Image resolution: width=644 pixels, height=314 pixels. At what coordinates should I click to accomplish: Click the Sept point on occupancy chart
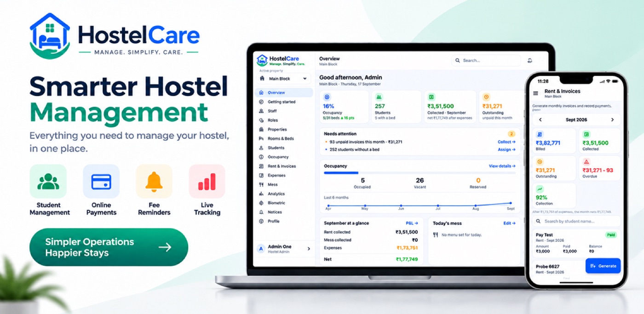coord(511,203)
